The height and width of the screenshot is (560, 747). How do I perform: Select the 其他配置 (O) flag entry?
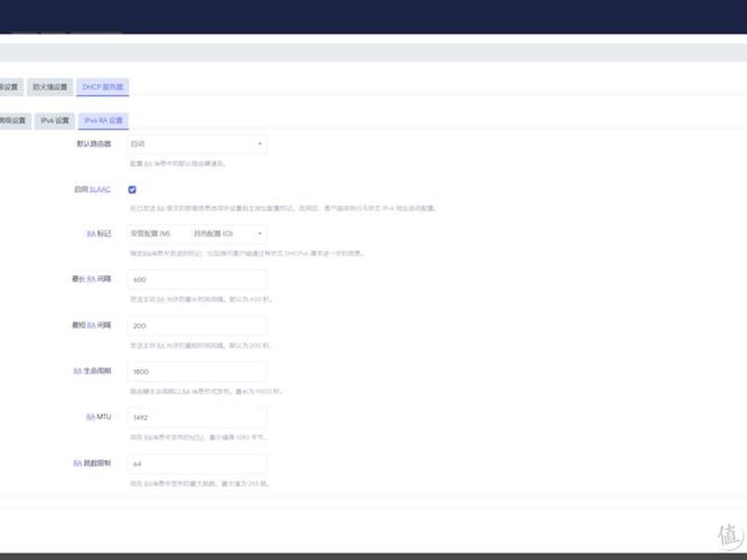coord(213,234)
